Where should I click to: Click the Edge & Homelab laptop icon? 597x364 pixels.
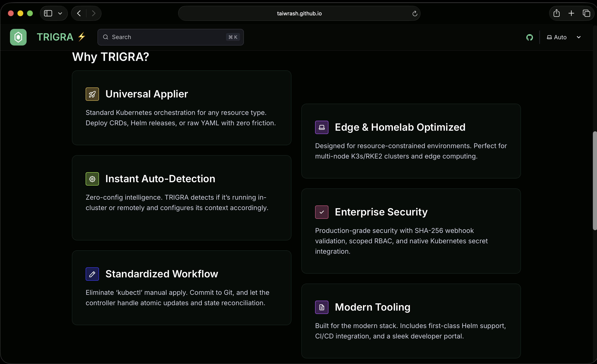322,127
